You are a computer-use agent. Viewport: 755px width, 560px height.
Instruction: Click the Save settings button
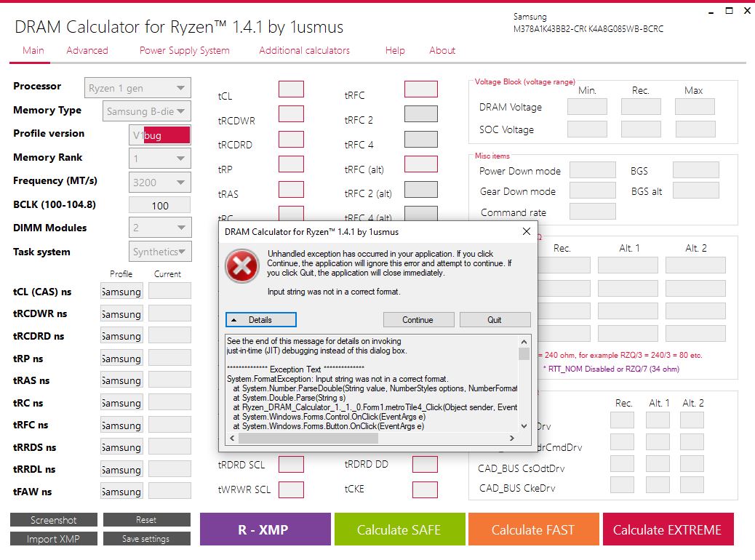(146, 539)
